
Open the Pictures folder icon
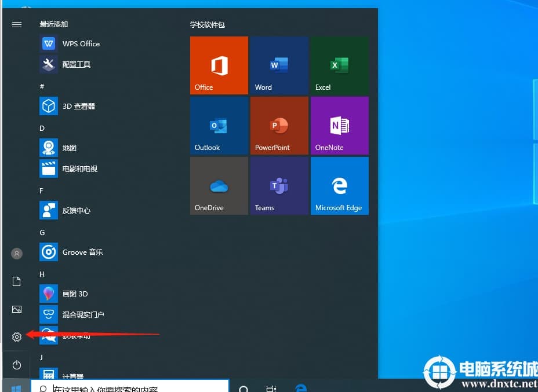click(x=17, y=309)
